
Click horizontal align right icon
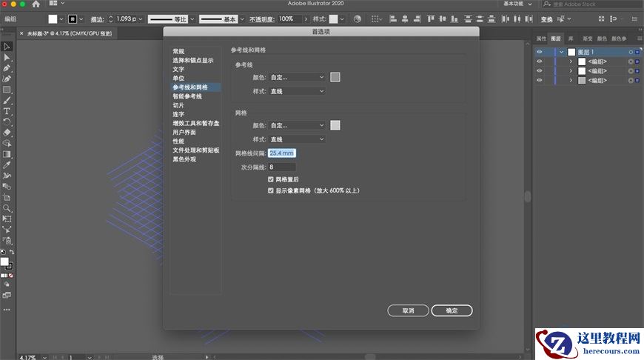417,19
